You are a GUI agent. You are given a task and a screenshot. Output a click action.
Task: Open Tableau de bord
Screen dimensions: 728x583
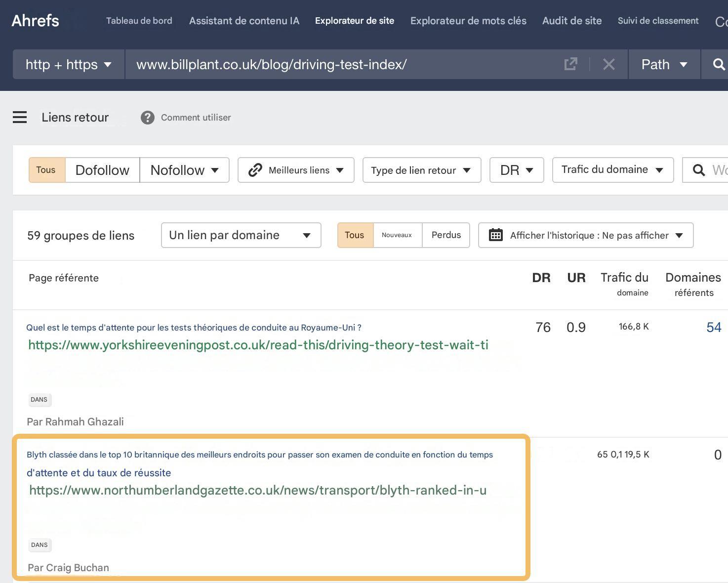[139, 21]
